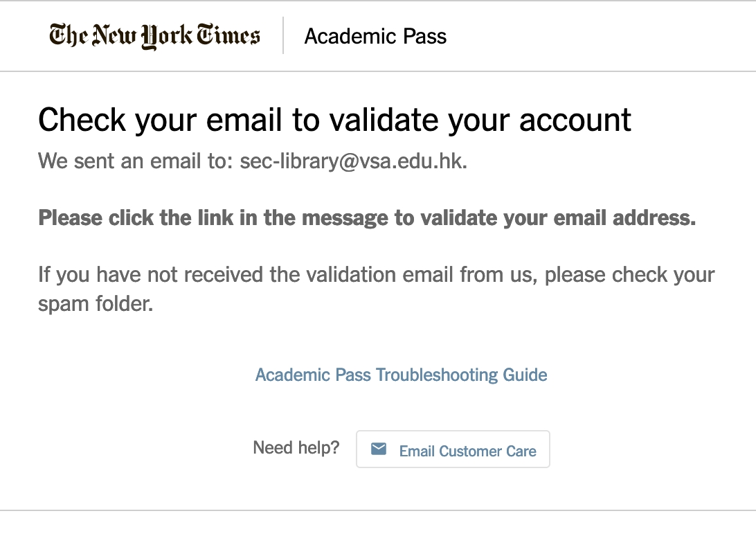Open the Academic Pass Troubleshooting Guide link
756x536 pixels.
(401, 375)
